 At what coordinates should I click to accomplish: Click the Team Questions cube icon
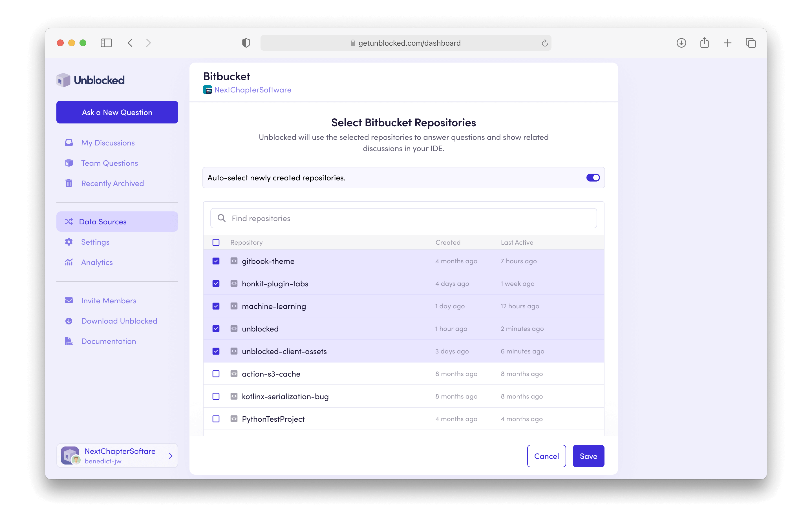point(69,163)
